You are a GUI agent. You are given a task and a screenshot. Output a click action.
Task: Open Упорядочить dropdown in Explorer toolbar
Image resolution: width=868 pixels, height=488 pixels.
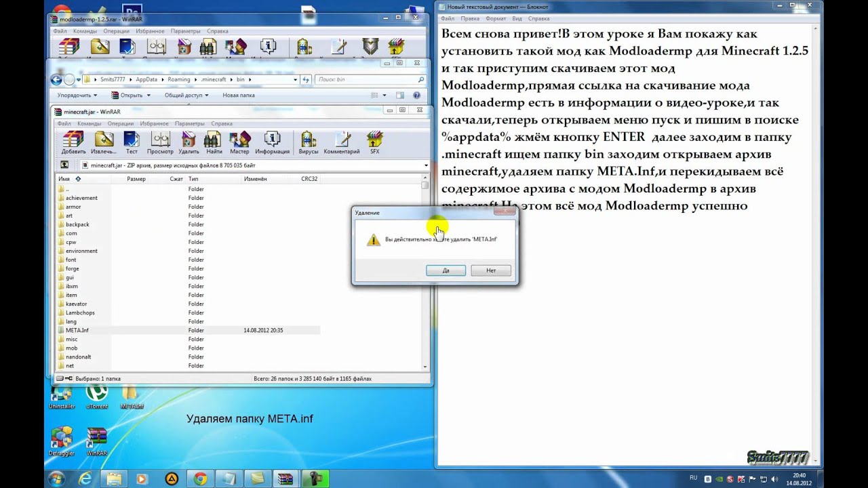point(77,96)
